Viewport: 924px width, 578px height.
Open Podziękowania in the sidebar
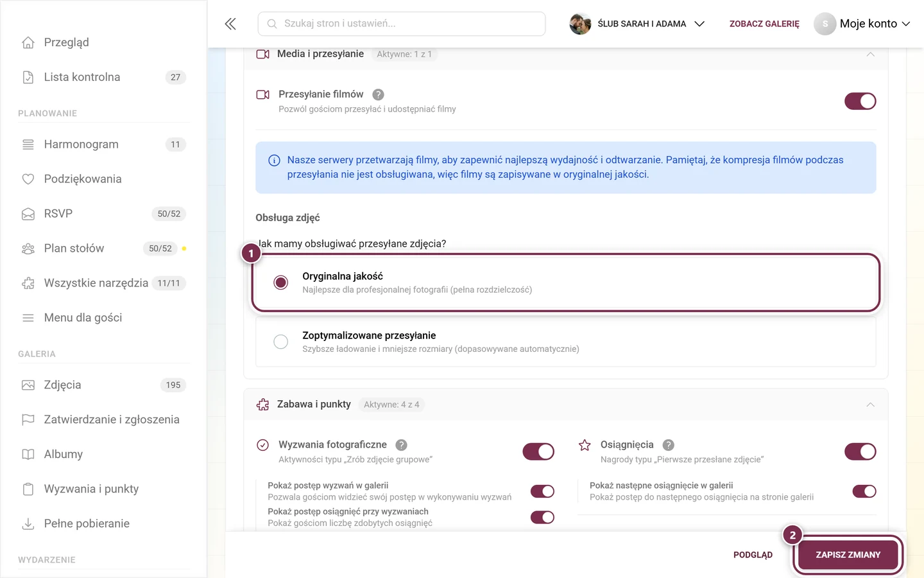click(x=104, y=179)
